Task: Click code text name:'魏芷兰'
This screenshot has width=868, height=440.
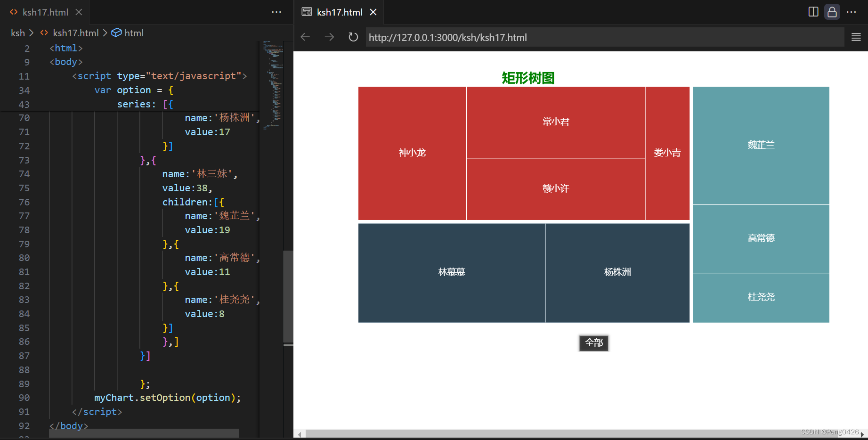Action: [222, 216]
